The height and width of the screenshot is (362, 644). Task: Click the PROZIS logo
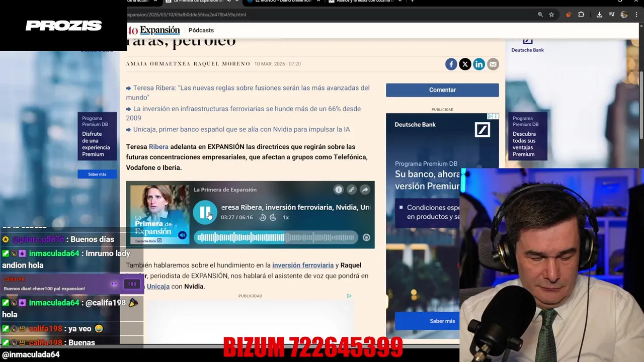(x=63, y=26)
